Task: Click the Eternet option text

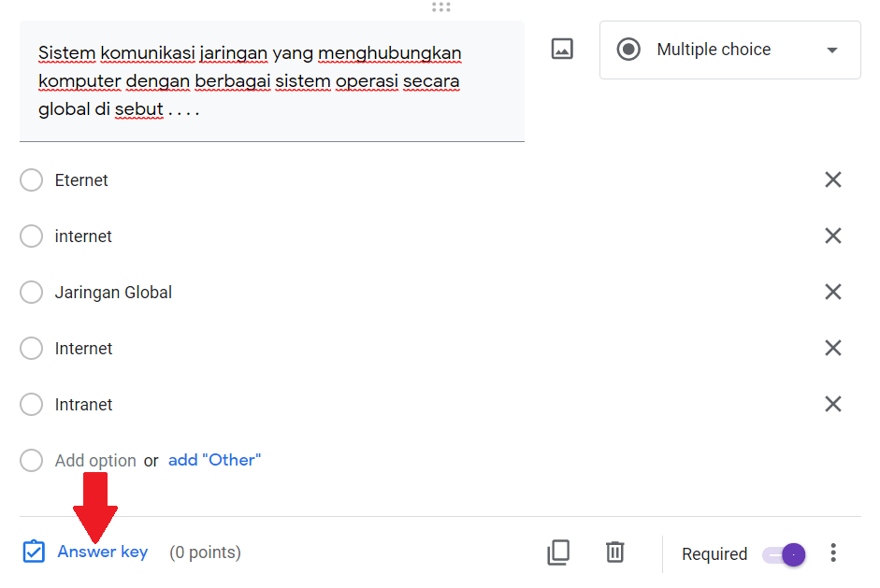Action: [81, 180]
